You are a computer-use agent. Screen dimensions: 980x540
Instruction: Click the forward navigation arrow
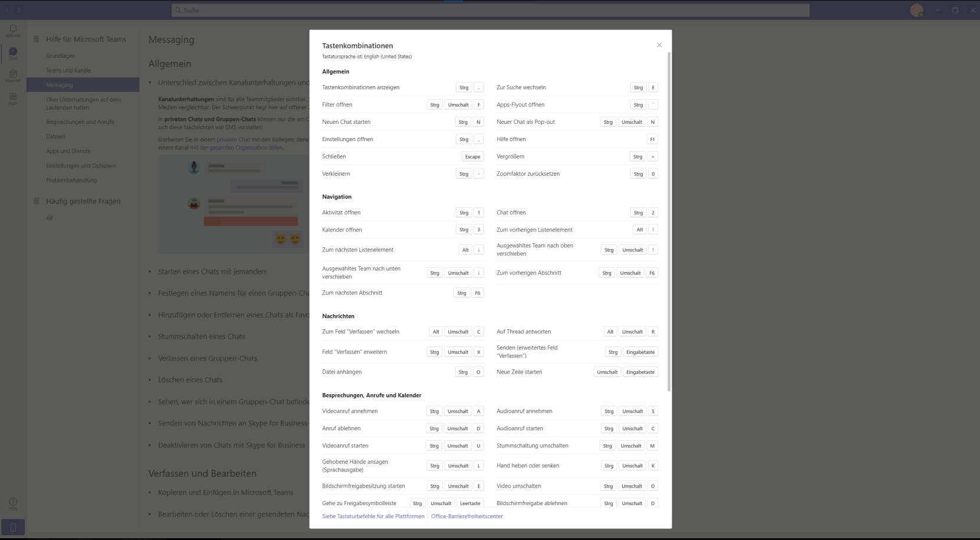tap(19, 10)
